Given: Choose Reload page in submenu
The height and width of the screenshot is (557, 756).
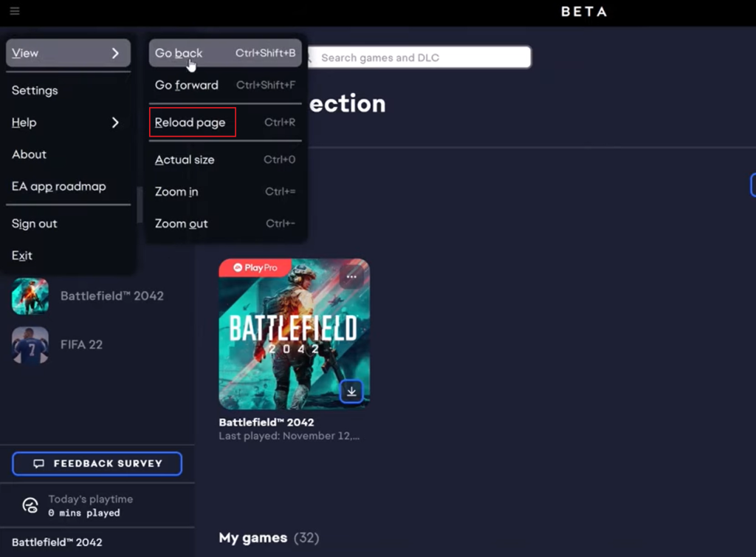Looking at the screenshot, I should click(225, 123).
